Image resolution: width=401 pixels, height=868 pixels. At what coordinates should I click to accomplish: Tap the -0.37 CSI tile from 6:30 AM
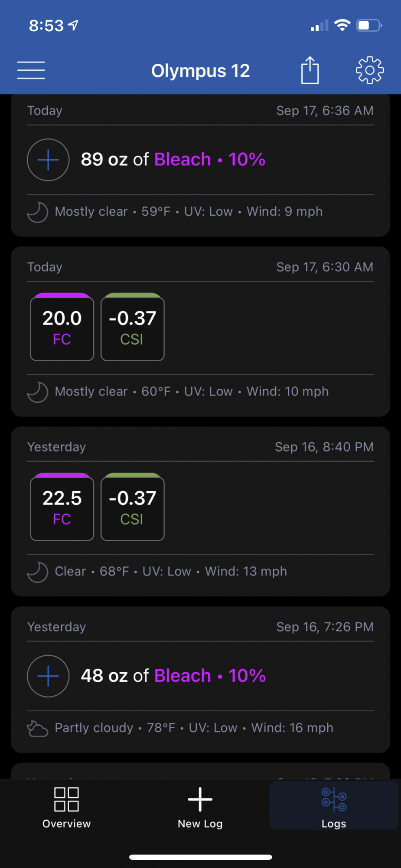click(x=133, y=327)
